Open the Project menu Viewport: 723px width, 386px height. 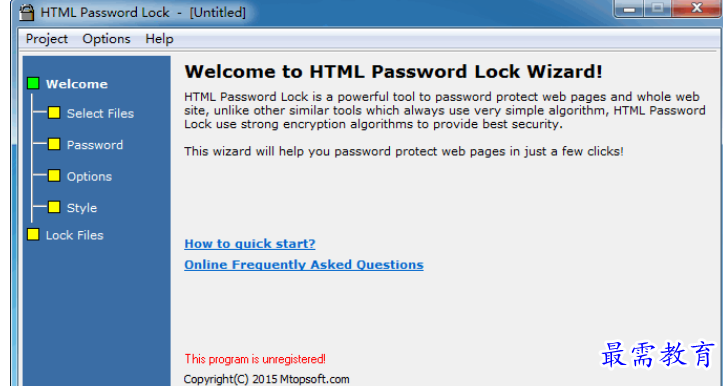point(47,39)
